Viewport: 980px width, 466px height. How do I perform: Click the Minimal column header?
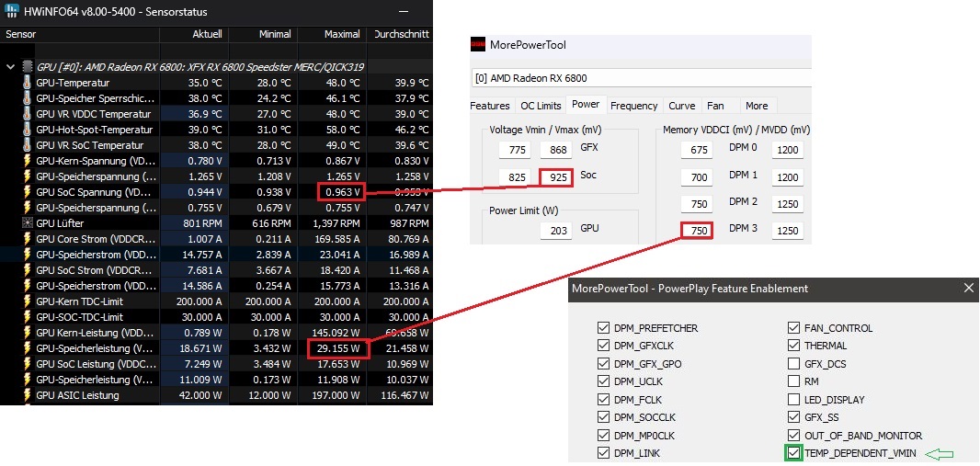coord(263,34)
